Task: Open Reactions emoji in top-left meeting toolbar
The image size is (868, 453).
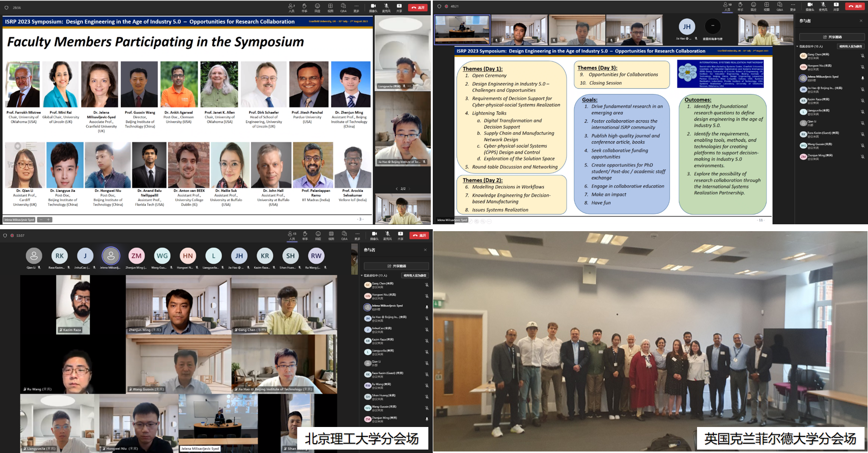Action: [317, 7]
